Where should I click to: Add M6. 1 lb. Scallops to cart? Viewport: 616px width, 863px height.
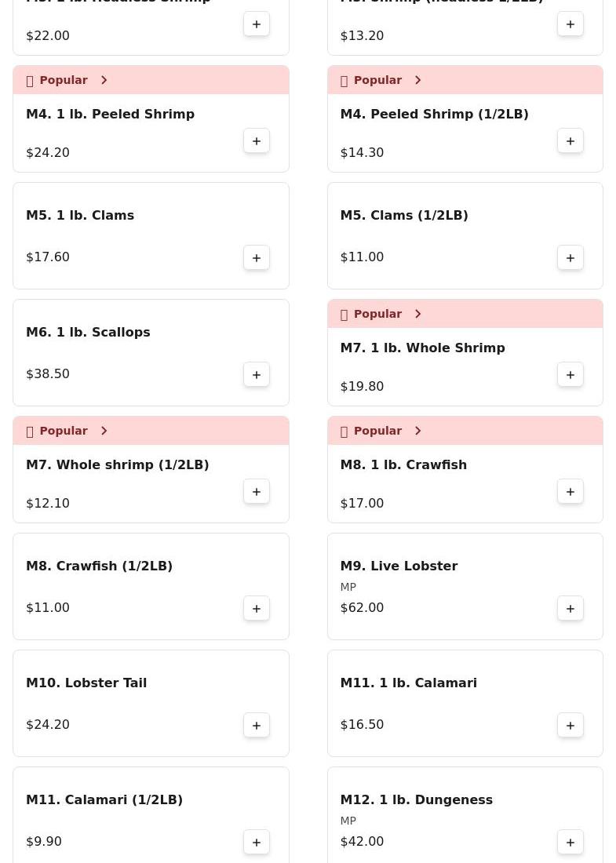tap(257, 375)
